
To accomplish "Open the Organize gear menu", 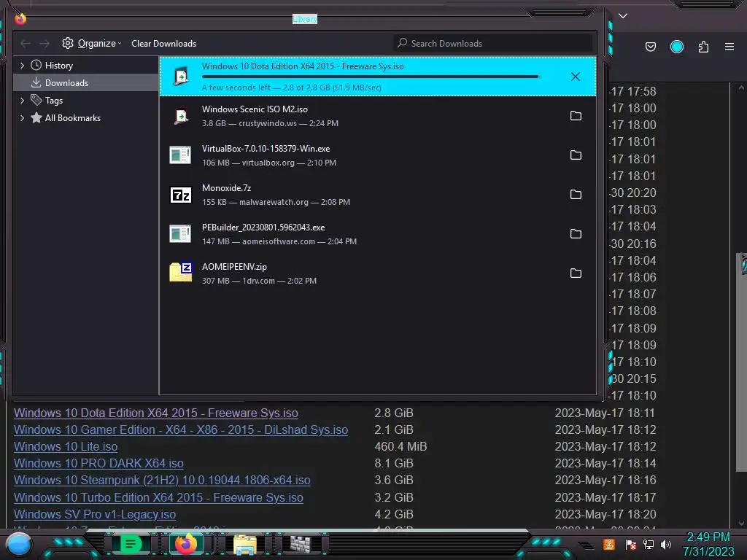I will click(91, 43).
